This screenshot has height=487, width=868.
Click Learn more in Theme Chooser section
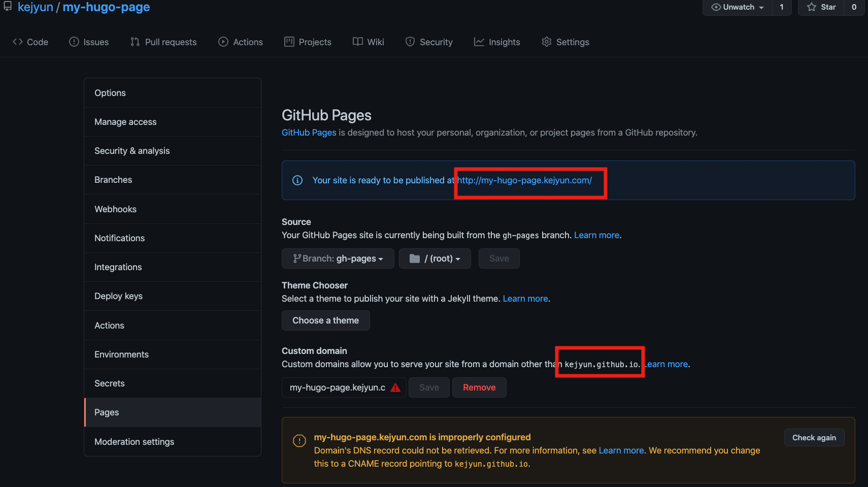(525, 299)
